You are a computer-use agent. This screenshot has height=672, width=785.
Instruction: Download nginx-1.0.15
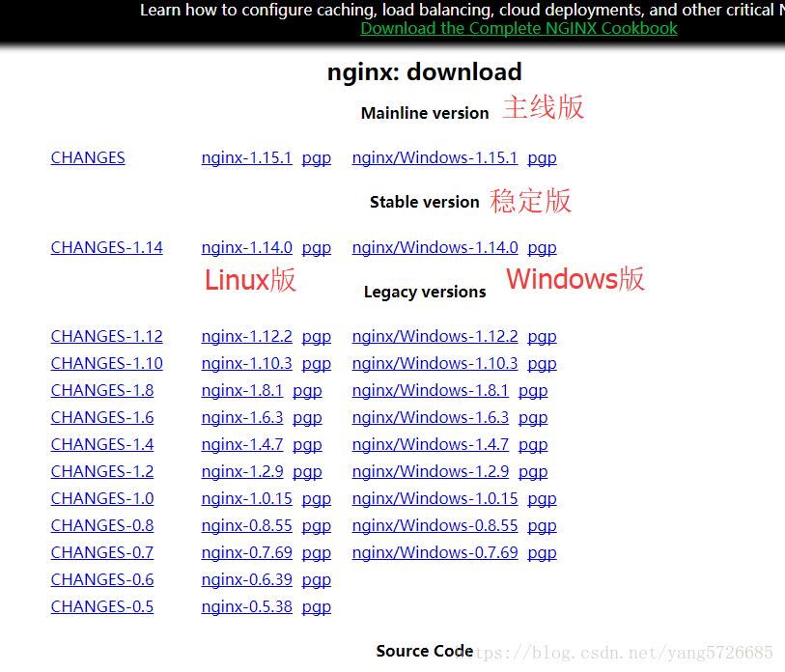(x=247, y=499)
